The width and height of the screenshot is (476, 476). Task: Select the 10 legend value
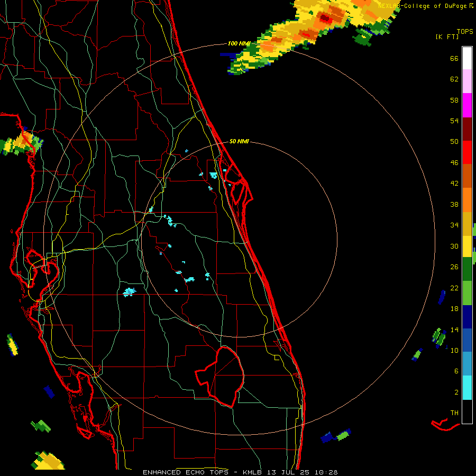454,350
